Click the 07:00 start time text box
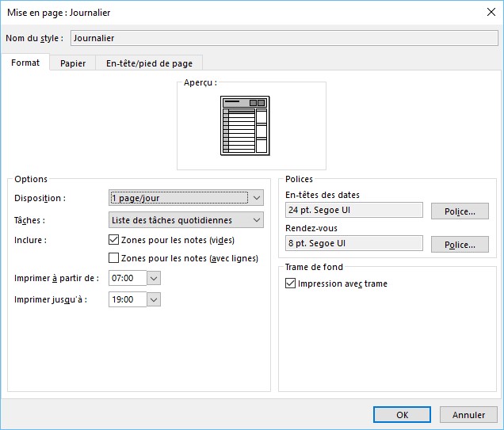Screen dimensions: 504x430 click(128, 278)
